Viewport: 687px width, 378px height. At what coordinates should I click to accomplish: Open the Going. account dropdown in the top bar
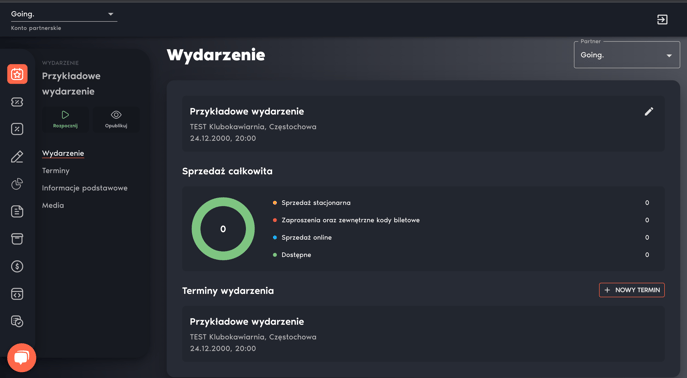[64, 14]
